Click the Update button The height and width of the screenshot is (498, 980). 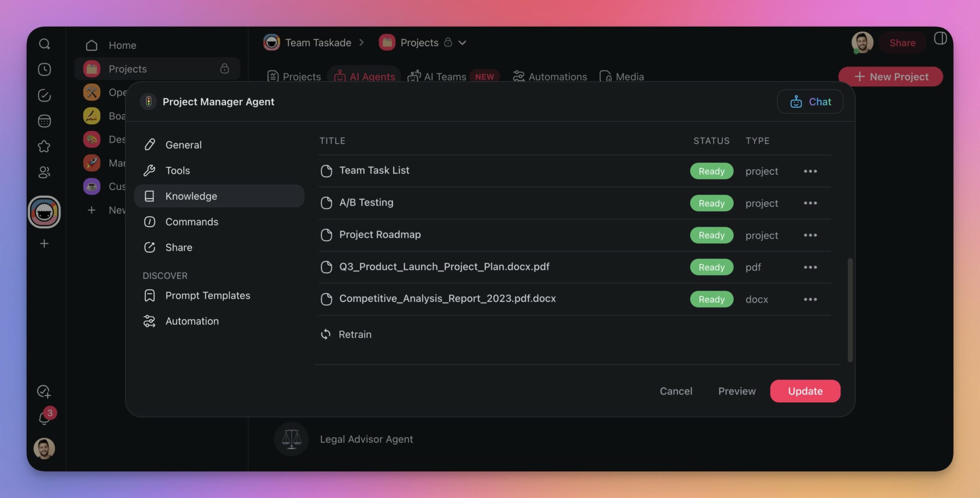point(805,391)
